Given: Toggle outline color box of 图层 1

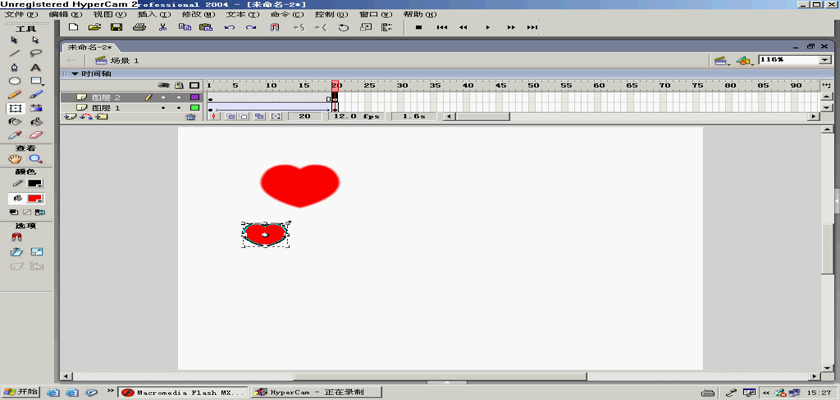Looking at the screenshot, I should [x=194, y=108].
